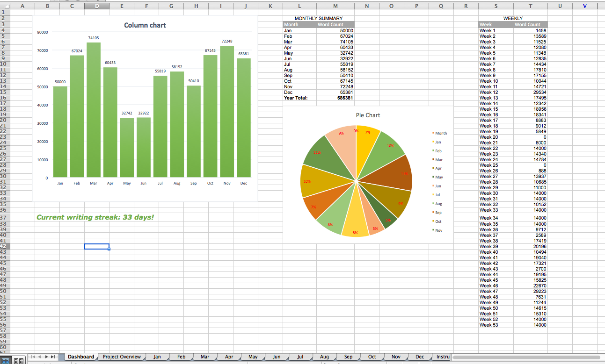
Task: Switch to the Jan sheet tab
Action: [x=157, y=357]
